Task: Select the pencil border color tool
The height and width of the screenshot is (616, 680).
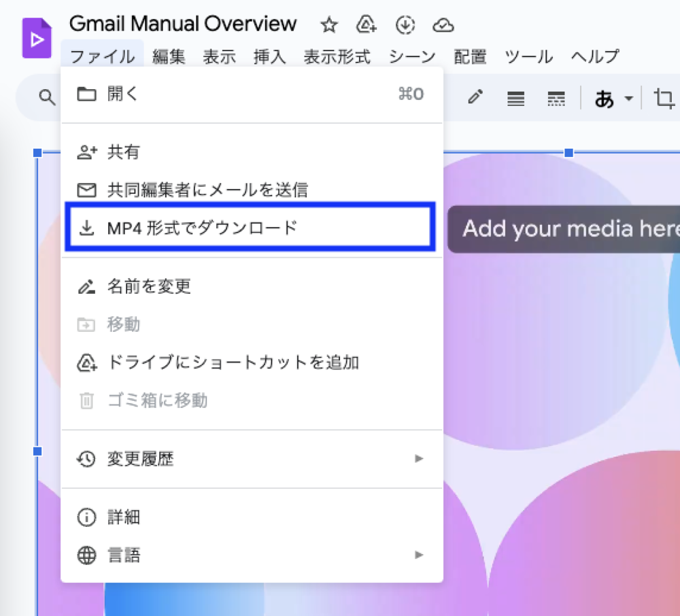Action: (475, 97)
